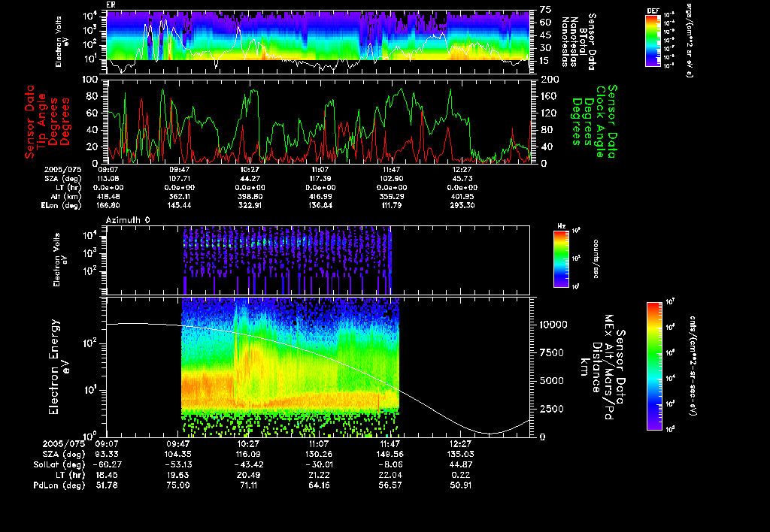The height and width of the screenshot is (532, 770).
Task: Select local time value 0.22
Action: coord(461,475)
